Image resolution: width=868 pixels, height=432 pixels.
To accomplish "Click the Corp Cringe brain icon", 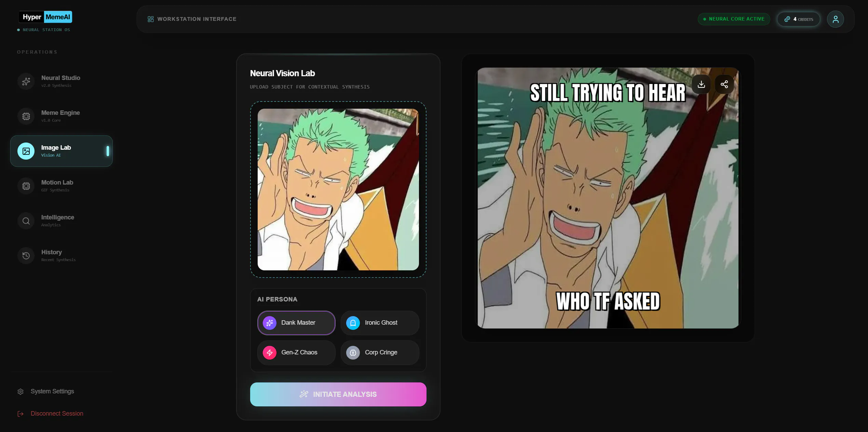I will click(x=353, y=353).
